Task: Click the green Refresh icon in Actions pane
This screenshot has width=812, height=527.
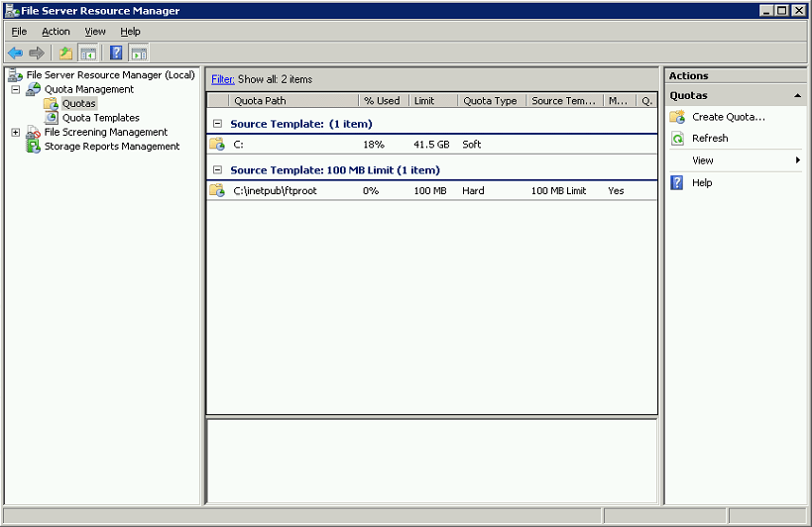Action: tap(677, 138)
